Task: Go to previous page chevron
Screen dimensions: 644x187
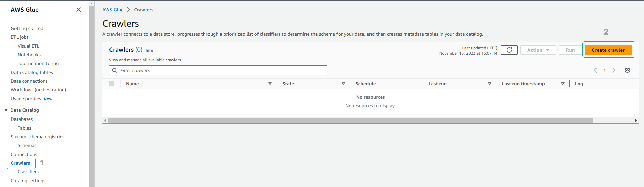Action: tap(595, 70)
